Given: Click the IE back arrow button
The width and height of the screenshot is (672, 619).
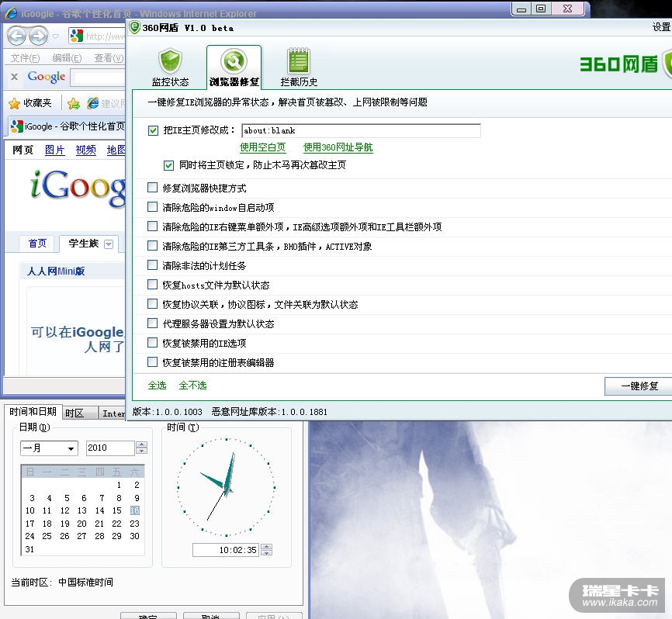Looking at the screenshot, I should 17,36.
